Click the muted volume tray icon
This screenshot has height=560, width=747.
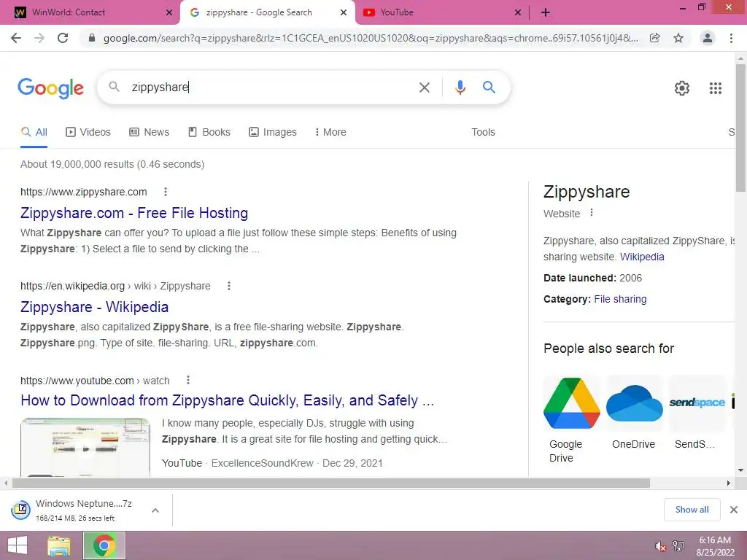[x=660, y=546]
